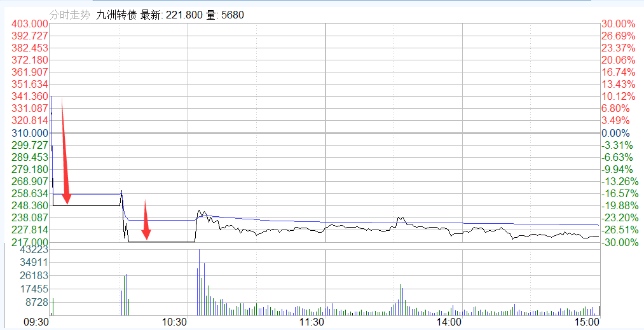644x330 pixels.
Task: Select the 14:00 time axis label
Action: pyautogui.click(x=449, y=322)
